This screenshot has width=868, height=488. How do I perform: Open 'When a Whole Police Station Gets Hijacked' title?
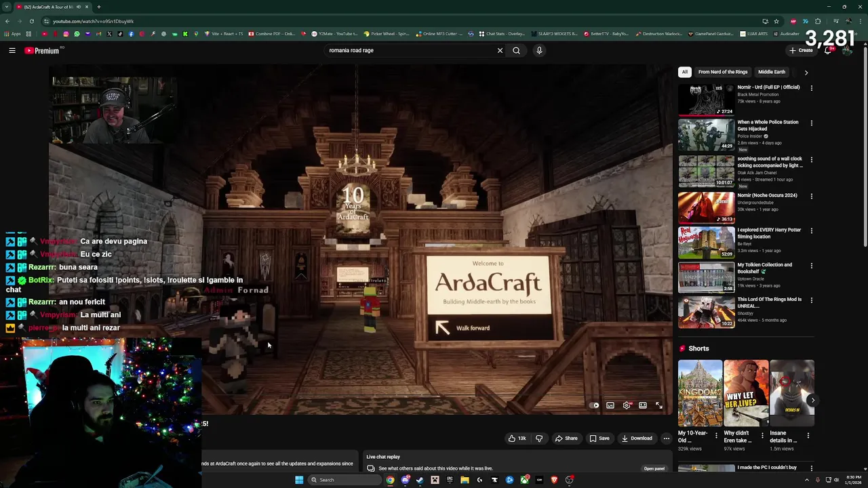768,125
